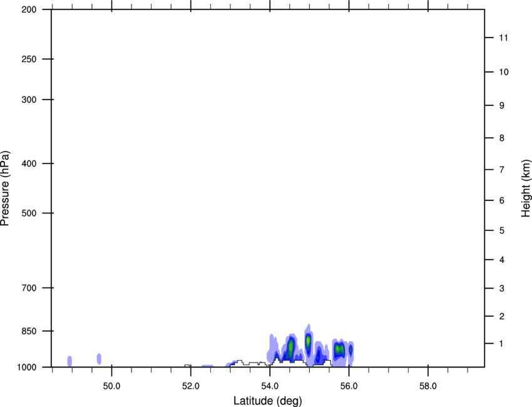This screenshot has height=407, width=532.
Task: Select the 250 pressure tick label
Action: [x=28, y=59]
